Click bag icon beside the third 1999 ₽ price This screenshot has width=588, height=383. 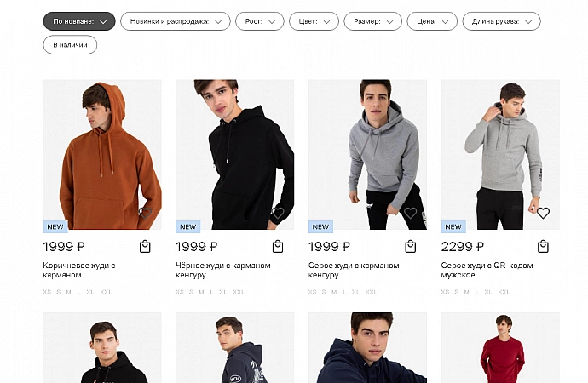[411, 247]
